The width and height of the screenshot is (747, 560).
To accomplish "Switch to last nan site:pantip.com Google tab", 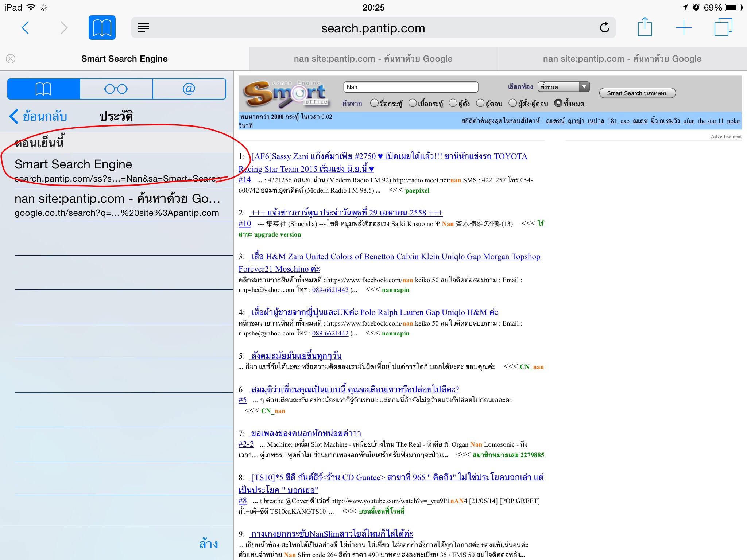I will coord(622,59).
